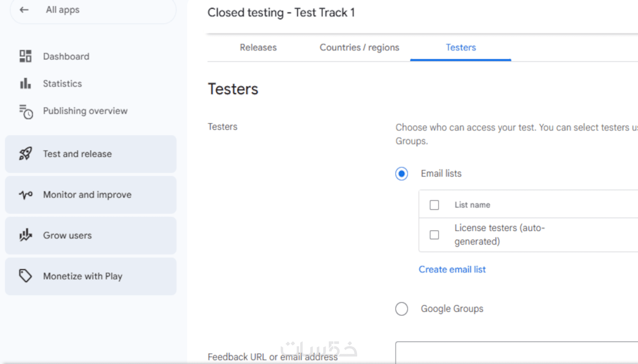Screen dimensions: 638x364
Task: Expand the Grow users section
Action: pos(68,235)
